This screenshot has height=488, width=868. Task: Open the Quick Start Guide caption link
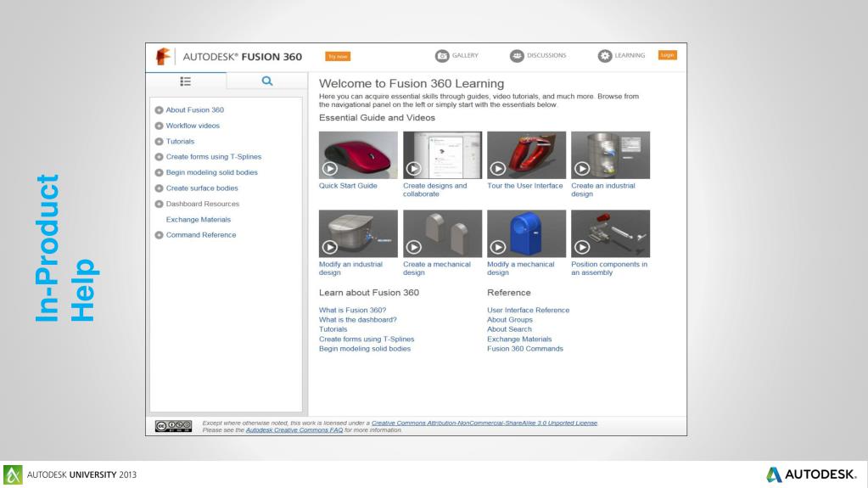click(348, 186)
